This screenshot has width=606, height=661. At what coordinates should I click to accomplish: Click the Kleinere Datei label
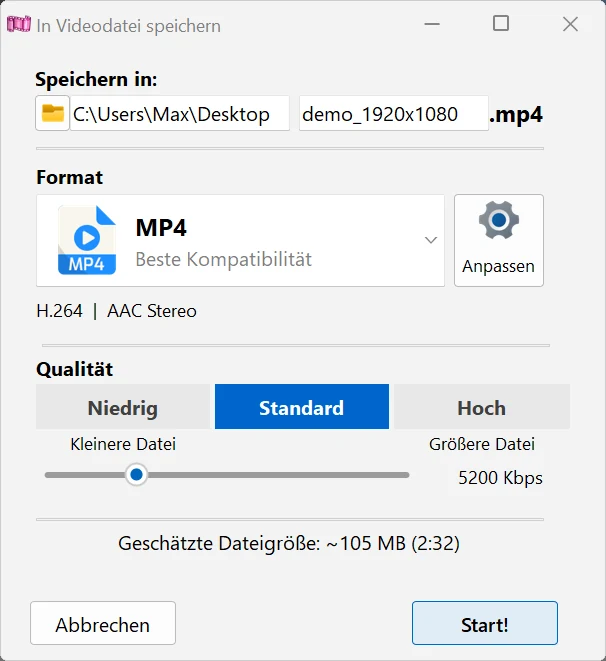click(123, 444)
